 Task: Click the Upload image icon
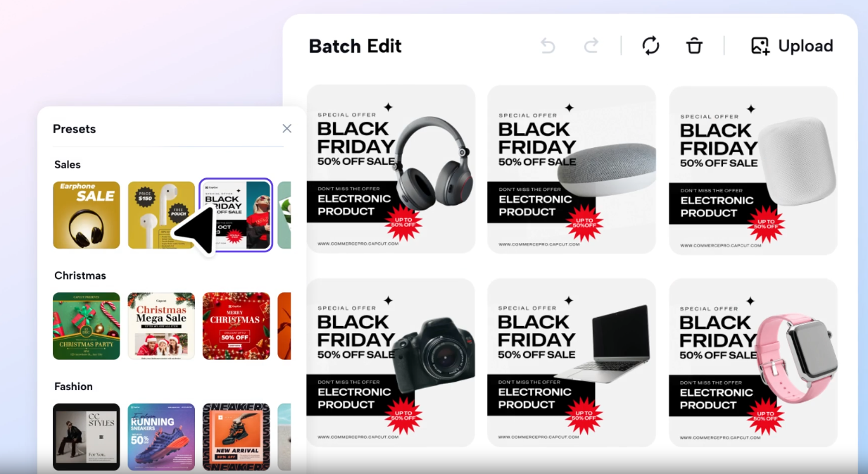tap(760, 46)
